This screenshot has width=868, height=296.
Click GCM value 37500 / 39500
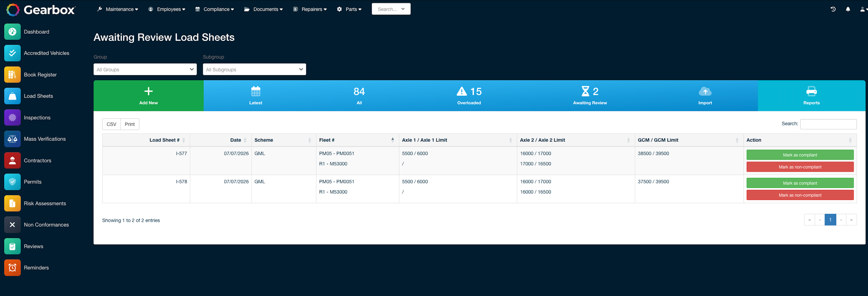click(x=653, y=182)
